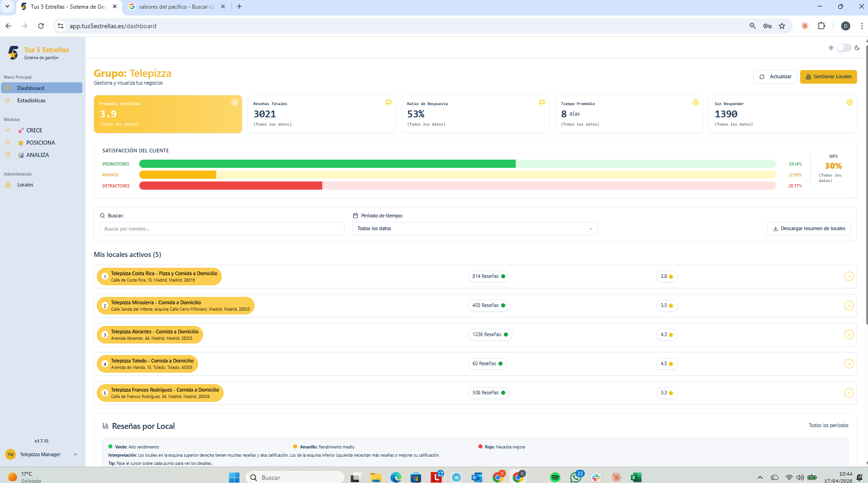Image resolution: width=868 pixels, height=483 pixels.
Task: Switch to the sabores del pacifico tab
Action: click(177, 7)
